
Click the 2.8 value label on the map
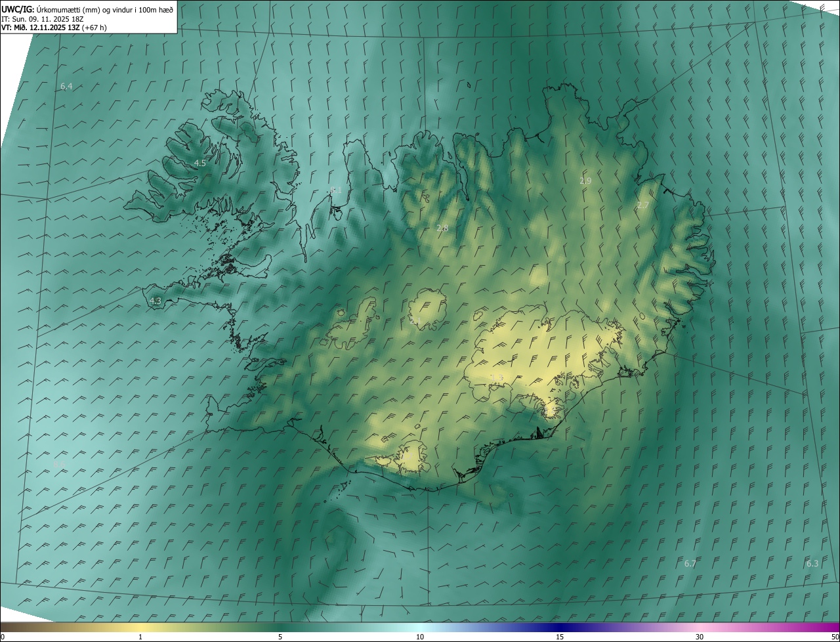pyautogui.click(x=442, y=228)
